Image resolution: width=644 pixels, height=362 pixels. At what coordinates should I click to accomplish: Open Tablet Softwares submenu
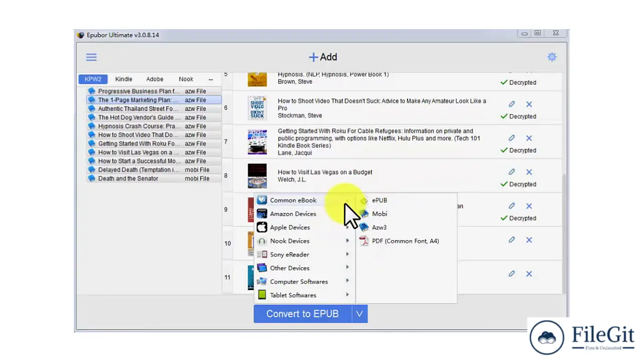[305, 295]
